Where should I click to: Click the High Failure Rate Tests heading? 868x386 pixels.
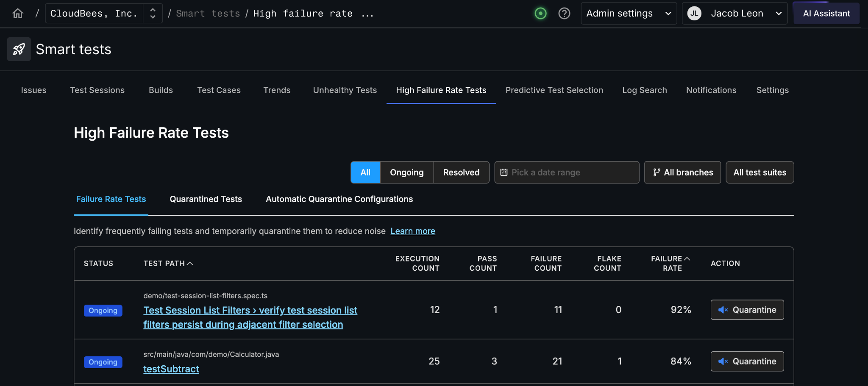coord(151,133)
